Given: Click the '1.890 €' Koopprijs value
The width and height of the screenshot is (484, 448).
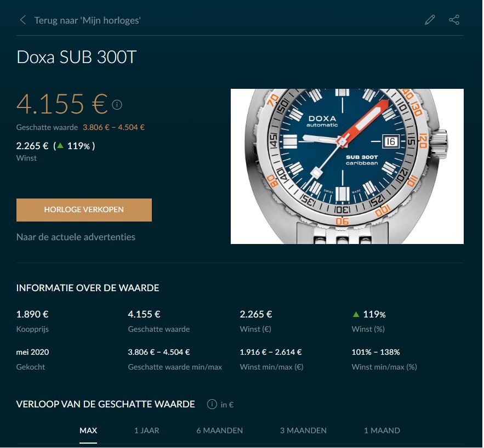Looking at the screenshot, I should point(32,314).
